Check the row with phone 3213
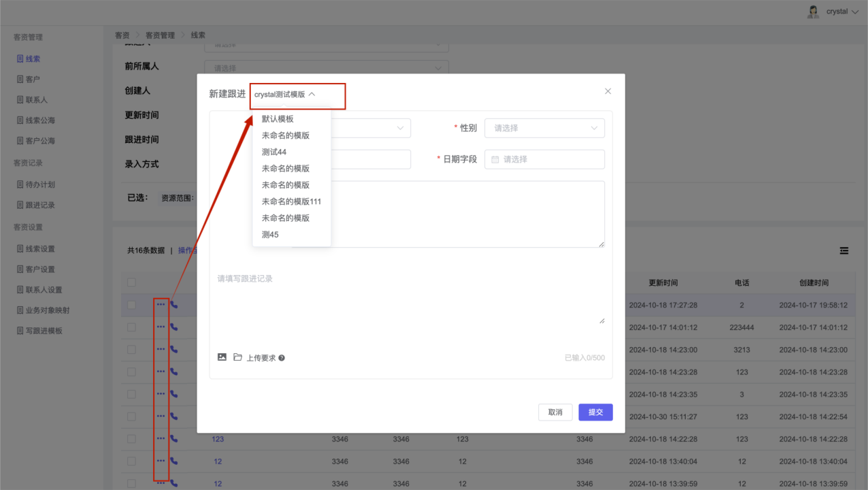This screenshot has height=490, width=868. (x=132, y=350)
